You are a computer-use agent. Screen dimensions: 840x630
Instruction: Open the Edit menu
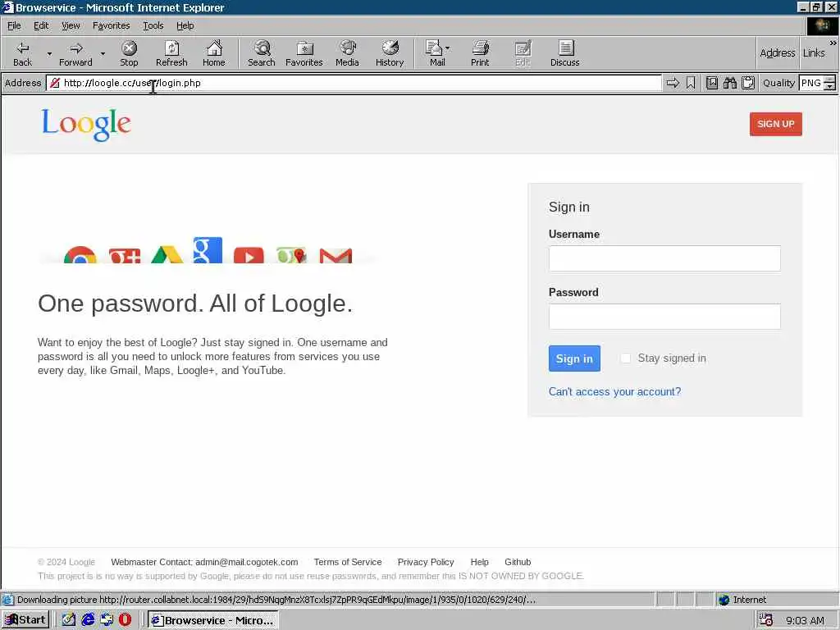tap(41, 25)
